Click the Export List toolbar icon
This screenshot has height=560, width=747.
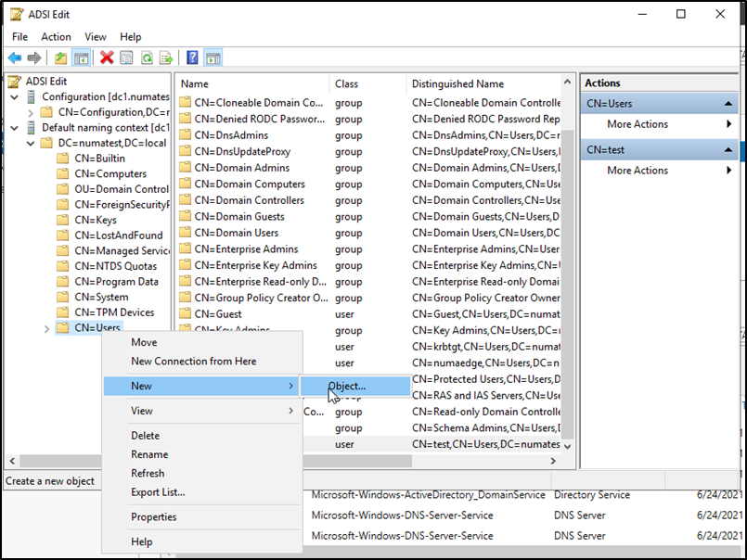coord(166,57)
